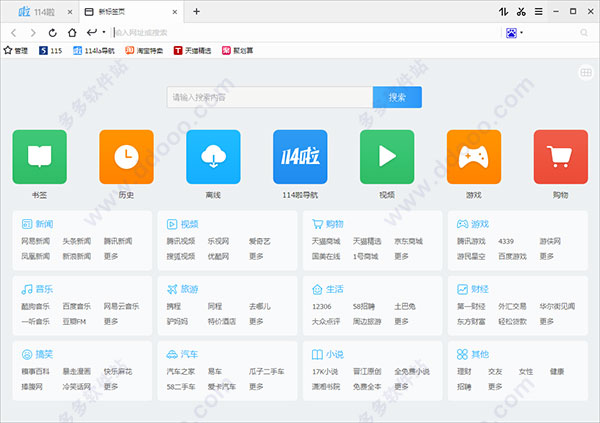
Task: Click 更多 in the 小说 section
Action: click(401, 387)
